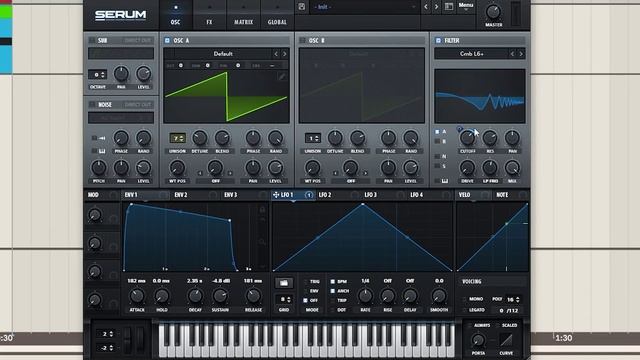Enable the Sub oscillator switch
This screenshot has height=360, width=640.
[x=92, y=40]
